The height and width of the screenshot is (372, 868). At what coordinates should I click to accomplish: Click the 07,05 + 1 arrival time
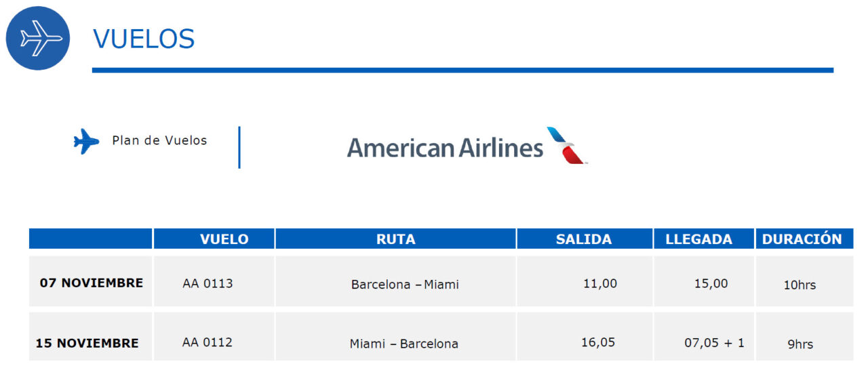[x=714, y=343]
